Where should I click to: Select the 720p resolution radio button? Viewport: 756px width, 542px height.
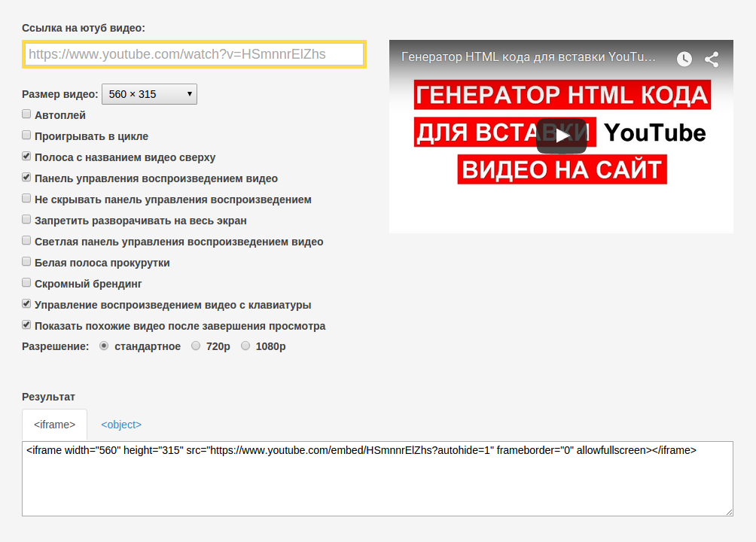pos(196,346)
